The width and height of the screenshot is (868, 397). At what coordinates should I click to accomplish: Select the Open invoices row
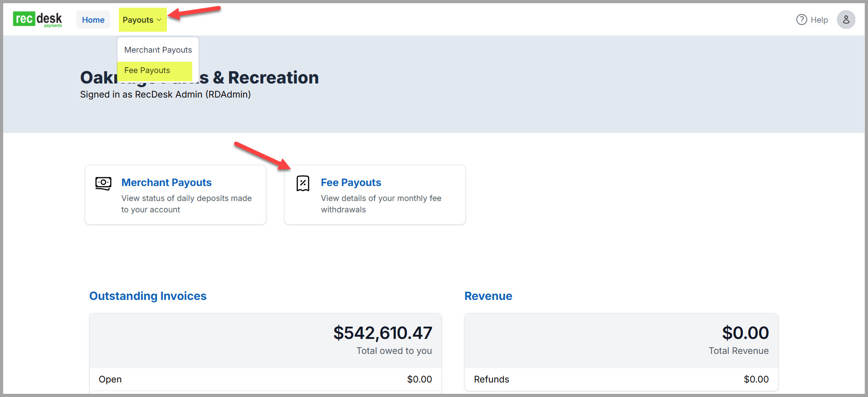(x=265, y=379)
